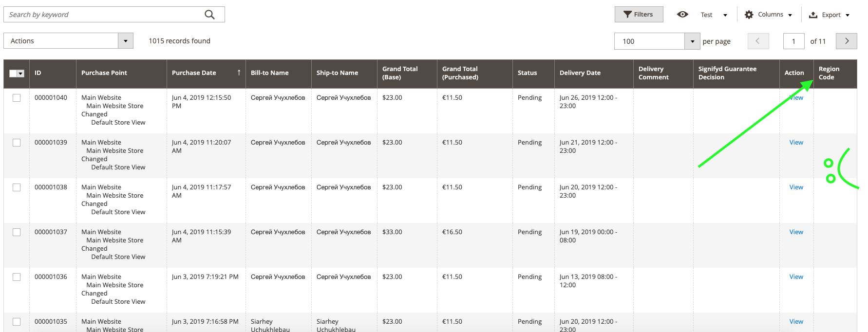Click the eye icon for grid views

[x=682, y=15]
